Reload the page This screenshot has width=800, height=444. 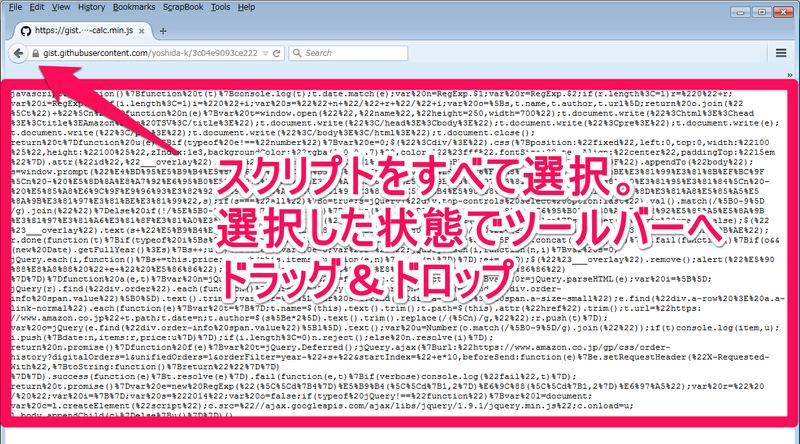(277, 53)
